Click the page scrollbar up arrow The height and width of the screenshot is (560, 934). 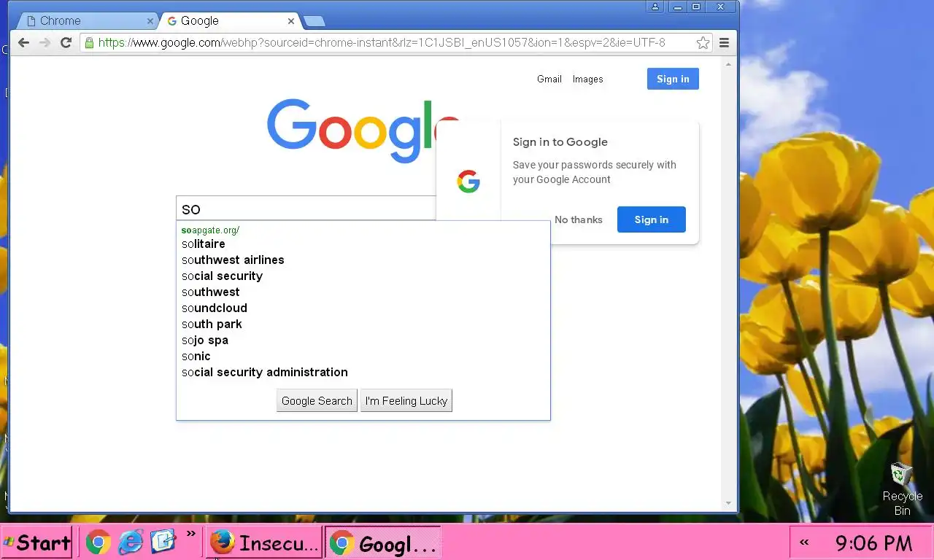[727, 64]
